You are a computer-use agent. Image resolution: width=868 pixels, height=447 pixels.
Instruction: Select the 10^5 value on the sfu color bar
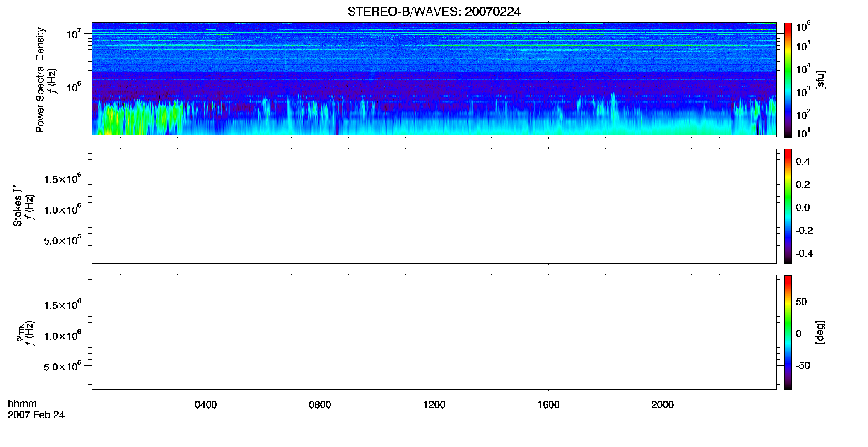click(803, 46)
